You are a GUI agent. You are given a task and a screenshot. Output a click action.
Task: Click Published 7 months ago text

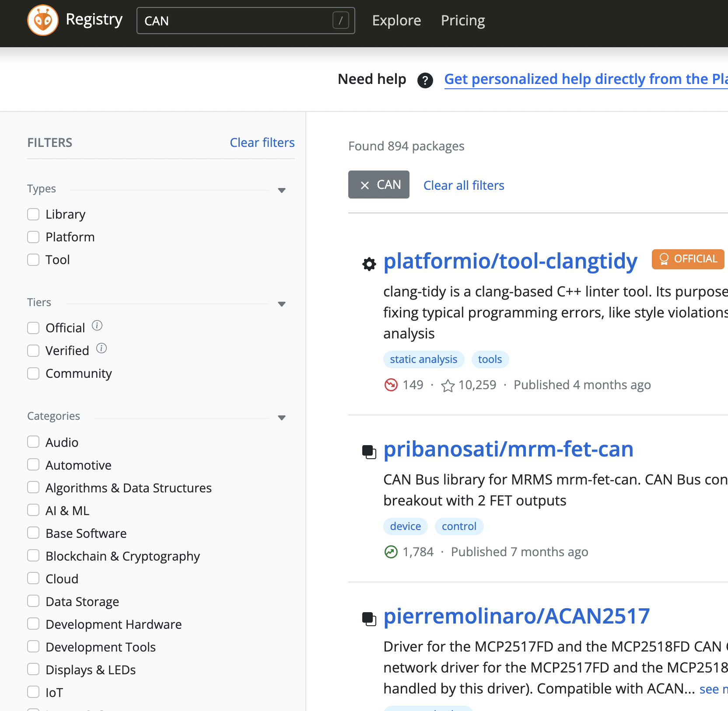coord(519,552)
